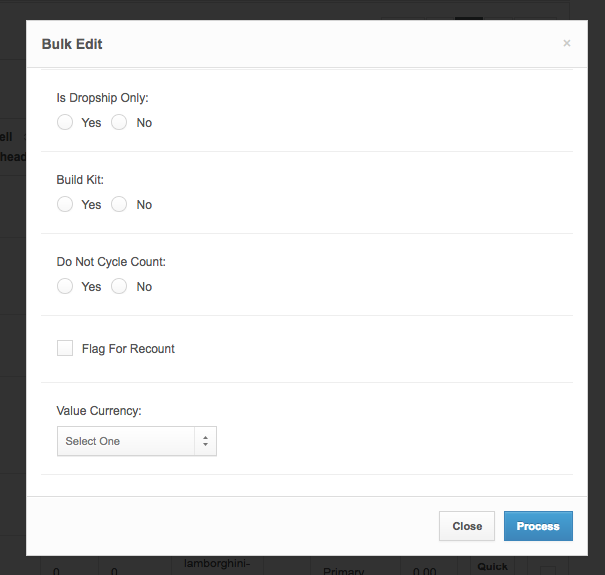Click the Flag For Recount label text
The image size is (605, 575).
(128, 349)
